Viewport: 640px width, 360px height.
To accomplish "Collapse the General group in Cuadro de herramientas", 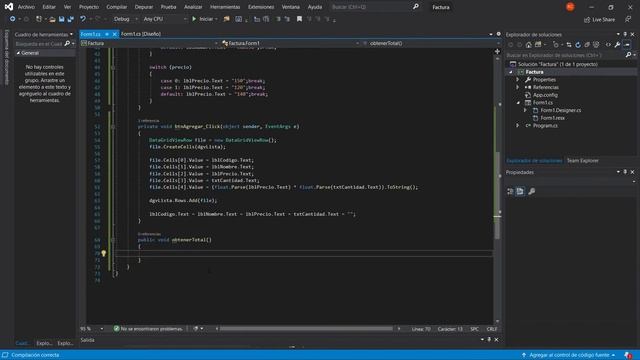I will pos(18,53).
